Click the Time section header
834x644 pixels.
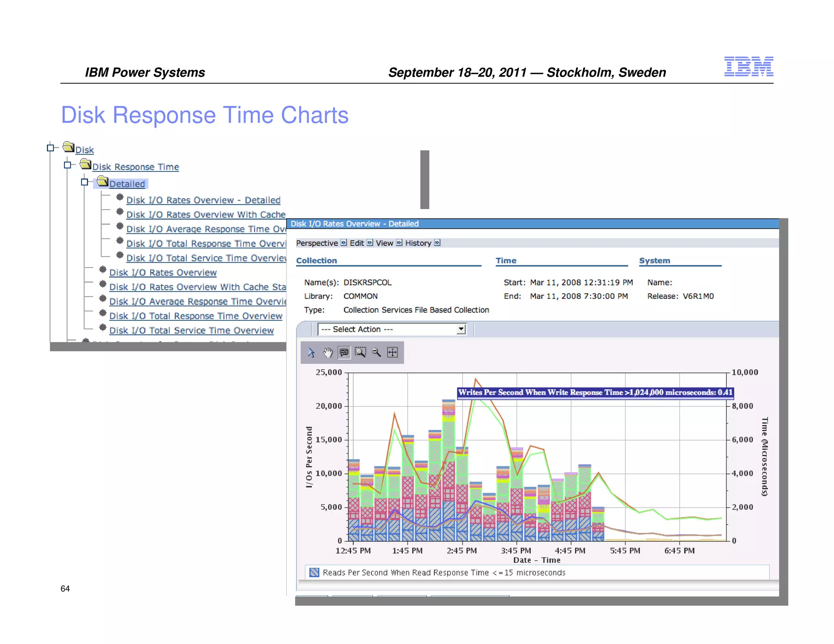pyautogui.click(x=506, y=261)
